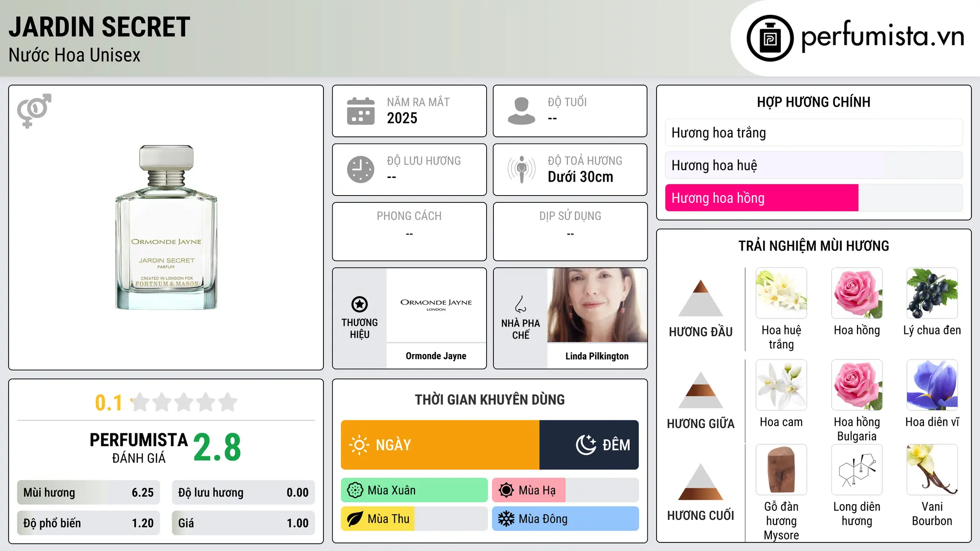Click the Trải nghiệm mùi hương heading
This screenshot has width=980, height=551.
pyautogui.click(x=813, y=246)
